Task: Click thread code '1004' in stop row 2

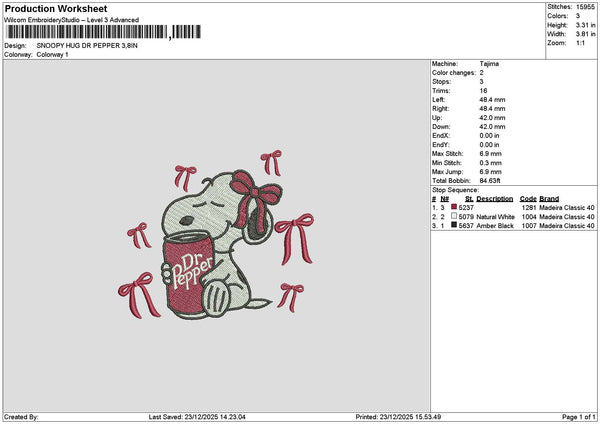Action: pos(529,217)
